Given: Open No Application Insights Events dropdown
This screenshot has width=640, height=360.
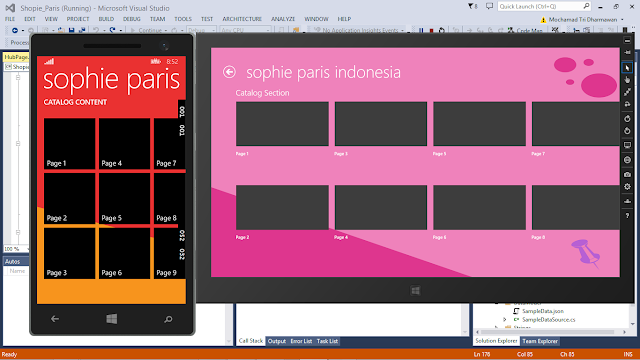Looking at the screenshot, I should (359, 30).
